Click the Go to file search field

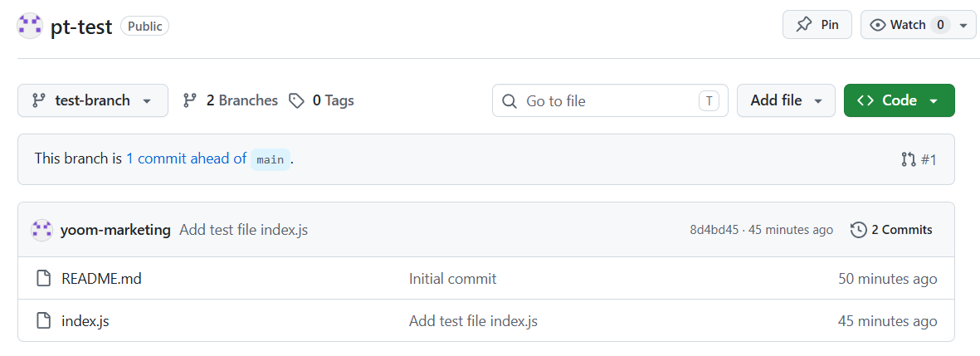click(x=610, y=100)
